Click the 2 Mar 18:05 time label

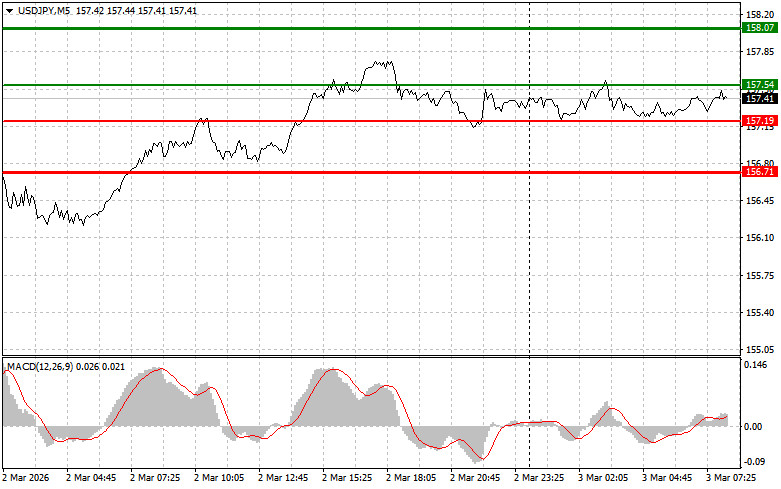pyautogui.click(x=413, y=479)
